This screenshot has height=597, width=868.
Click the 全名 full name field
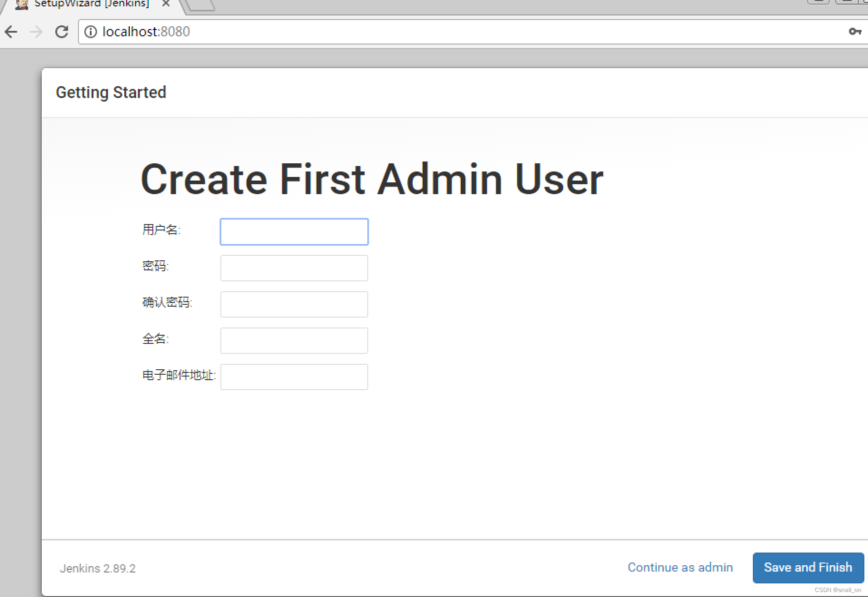[294, 341]
